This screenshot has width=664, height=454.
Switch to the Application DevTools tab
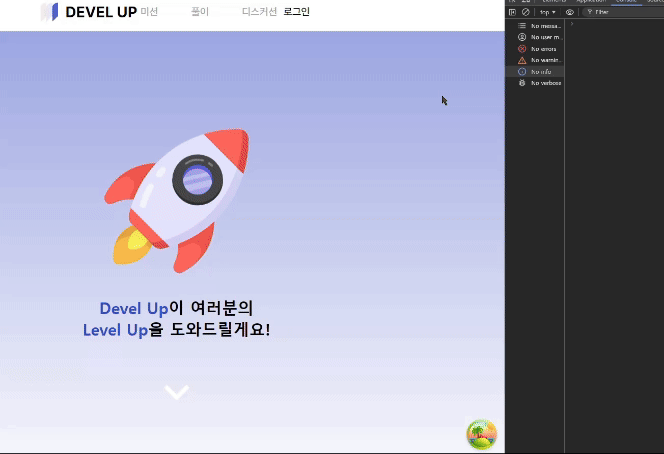click(591, 2)
